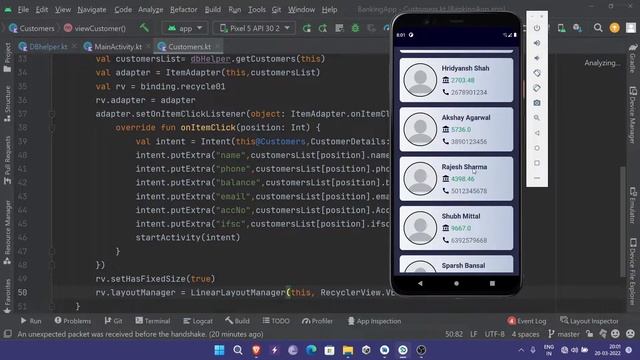Open the Pixel 5 API 30 device dropdown
This screenshot has width=640, height=360.
coord(255,28)
